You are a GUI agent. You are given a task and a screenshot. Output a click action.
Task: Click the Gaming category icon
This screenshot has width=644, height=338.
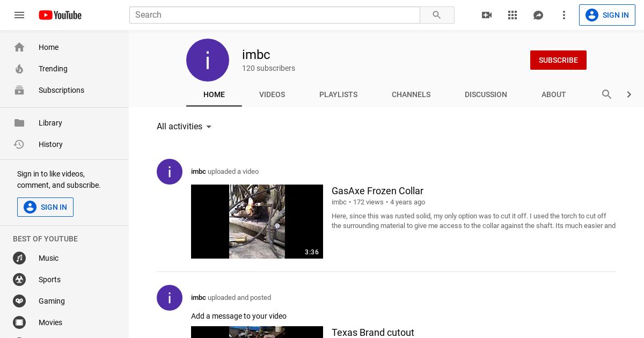click(x=19, y=301)
